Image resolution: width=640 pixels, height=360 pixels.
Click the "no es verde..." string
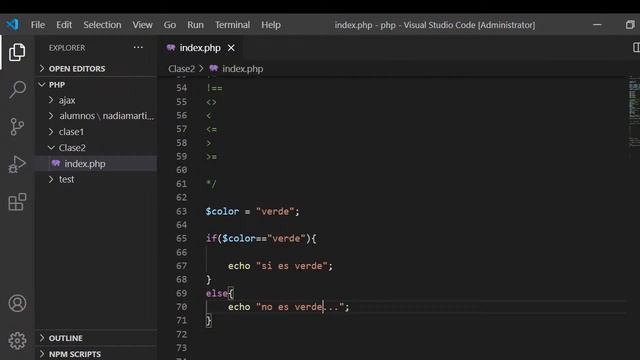300,307
